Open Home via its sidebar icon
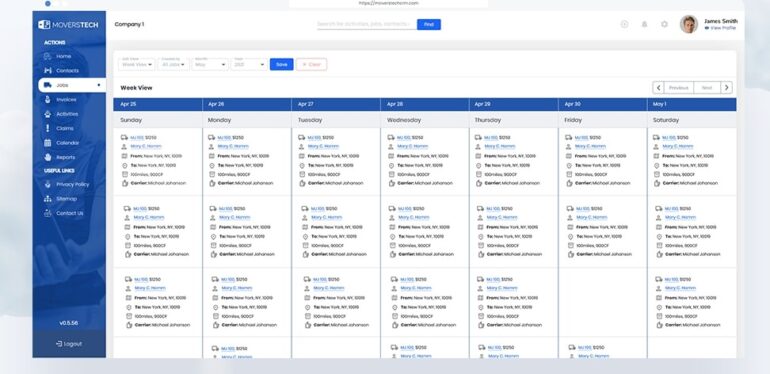770x374 pixels. click(48, 56)
